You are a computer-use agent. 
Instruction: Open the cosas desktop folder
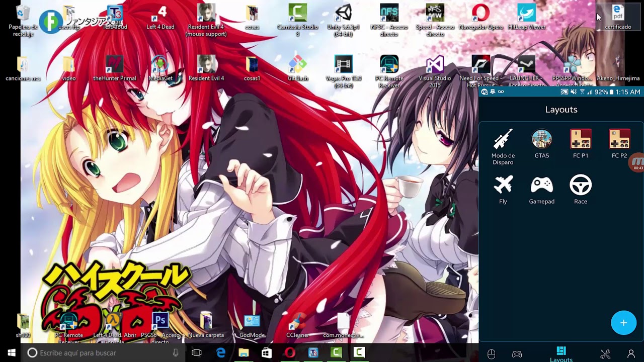[252, 18]
